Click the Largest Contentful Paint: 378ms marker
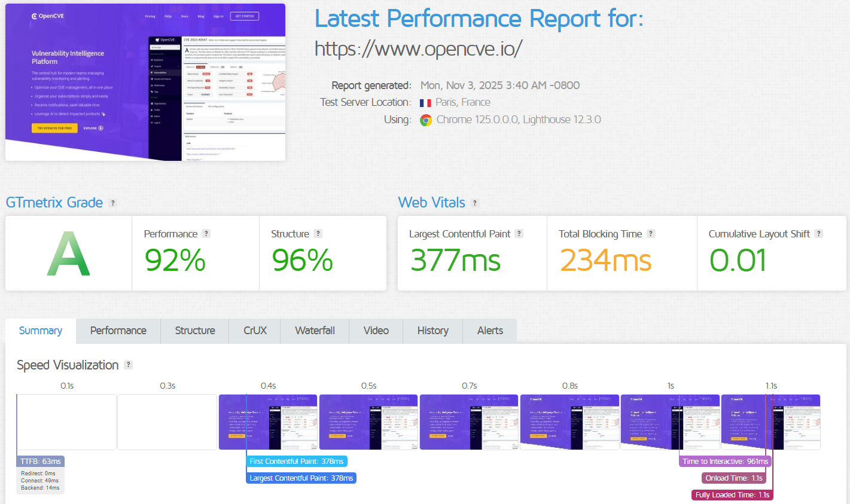 click(x=301, y=478)
